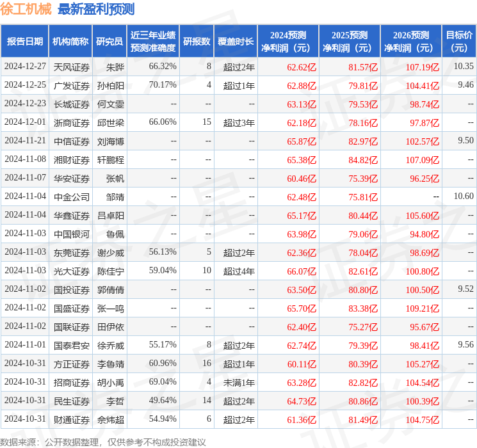The width and height of the screenshot is (477, 448).
Task: Click the 研报数 column header
Action: point(197,42)
